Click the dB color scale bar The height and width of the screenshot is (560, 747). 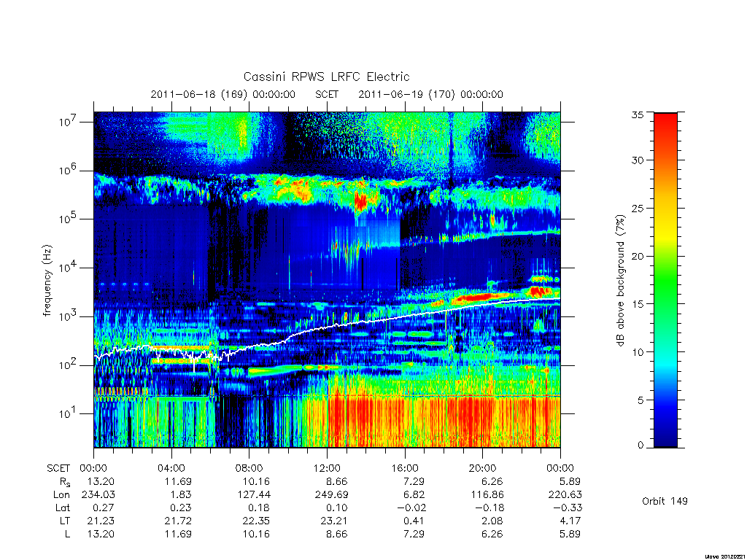point(665,280)
